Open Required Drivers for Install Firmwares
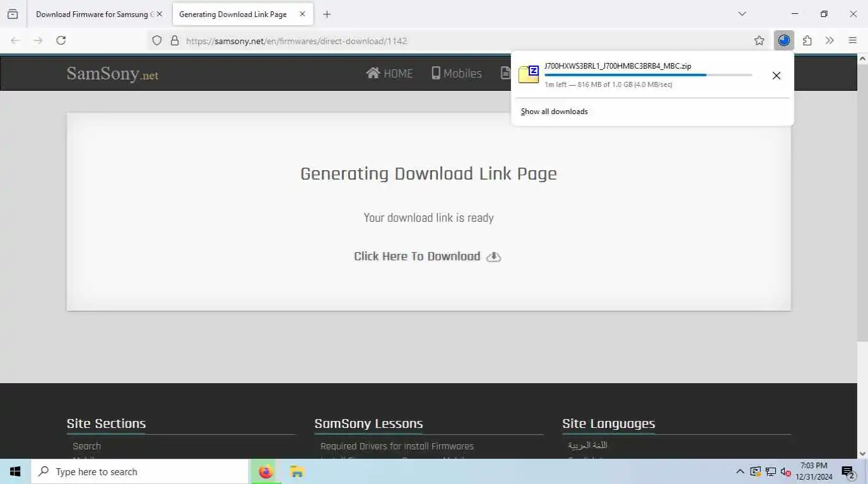 (x=397, y=446)
